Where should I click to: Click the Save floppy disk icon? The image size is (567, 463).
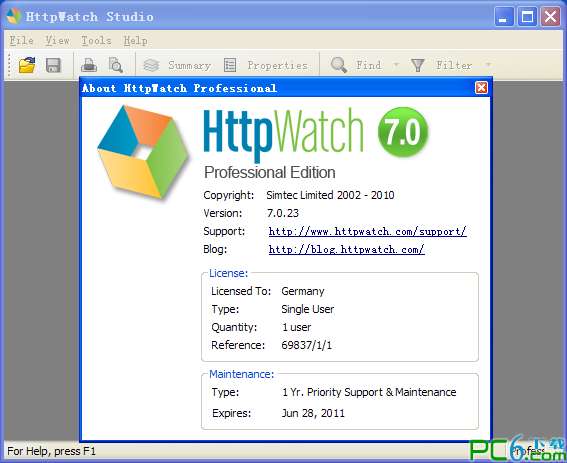click(53, 65)
